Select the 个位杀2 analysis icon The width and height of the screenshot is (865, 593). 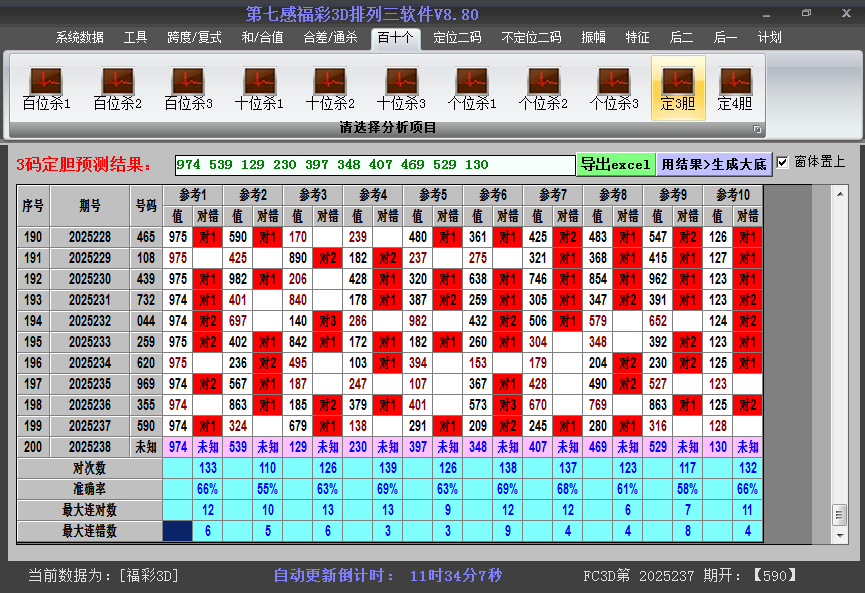543,88
